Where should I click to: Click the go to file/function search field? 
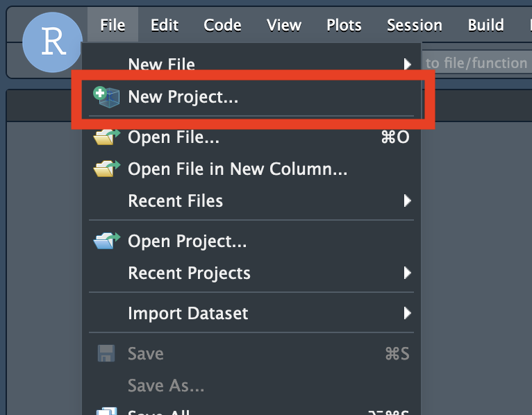(x=476, y=63)
